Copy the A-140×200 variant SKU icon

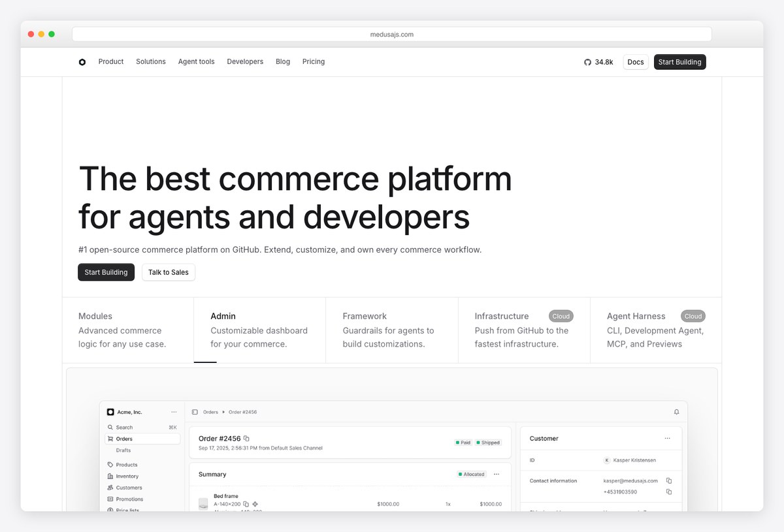tap(246, 504)
